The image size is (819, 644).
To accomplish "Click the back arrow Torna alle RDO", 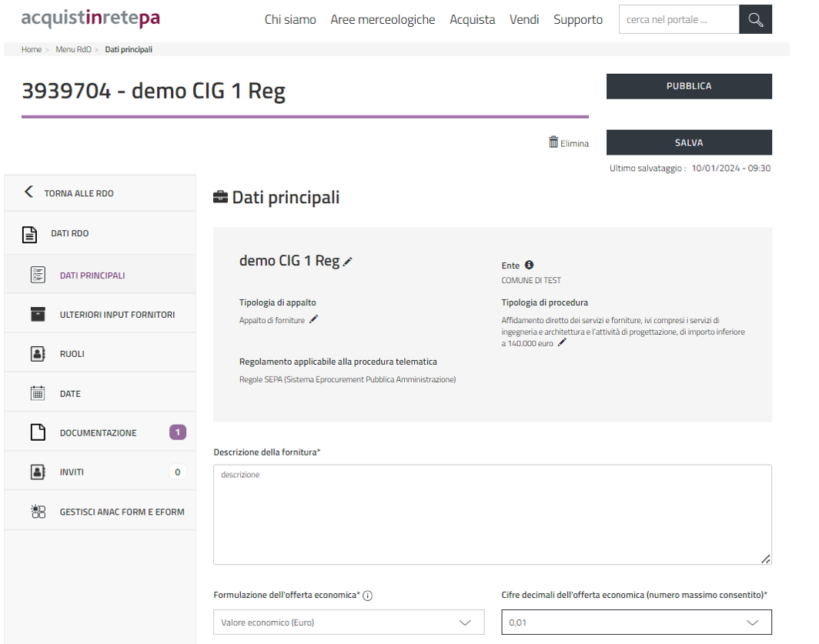I will click(x=29, y=192).
